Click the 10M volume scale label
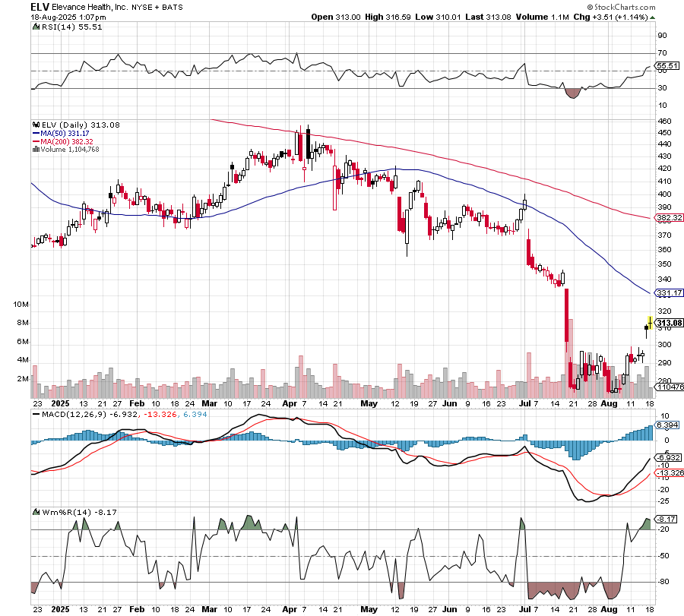Viewport: 684px width, 616px height. 21,305
